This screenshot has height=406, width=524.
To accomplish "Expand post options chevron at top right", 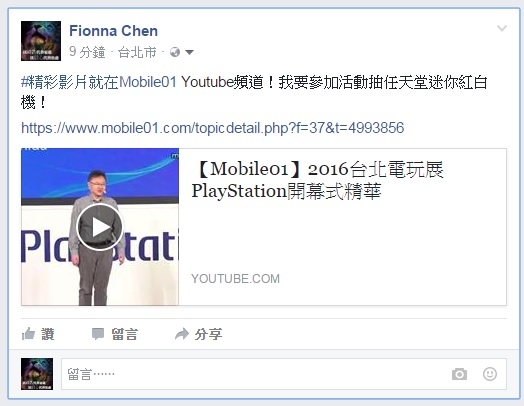I will (x=502, y=28).
